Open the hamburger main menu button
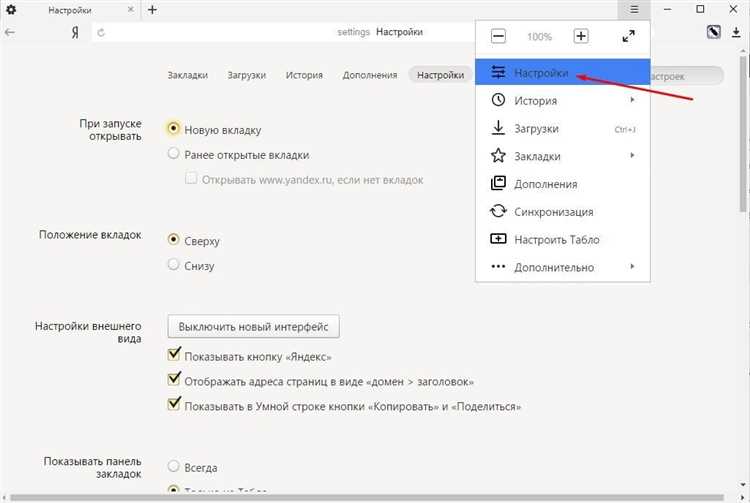The width and height of the screenshot is (750, 503). point(634,10)
